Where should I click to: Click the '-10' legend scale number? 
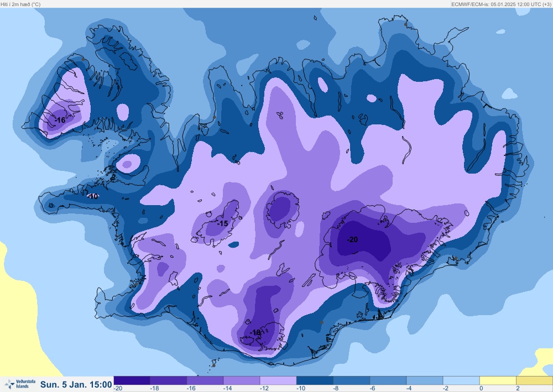pos(301,389)
